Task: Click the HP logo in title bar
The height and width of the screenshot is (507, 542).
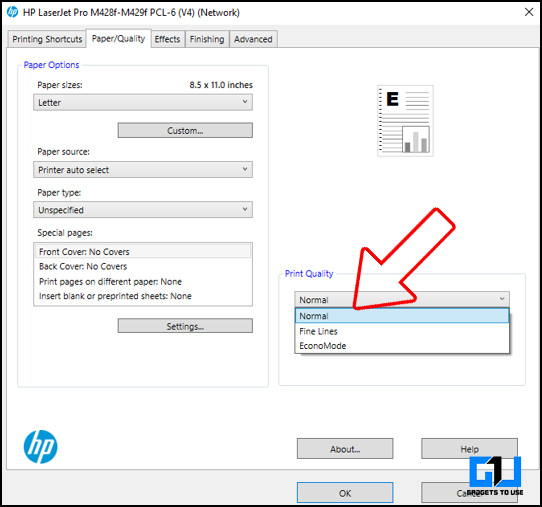Action: click(12, 12)
